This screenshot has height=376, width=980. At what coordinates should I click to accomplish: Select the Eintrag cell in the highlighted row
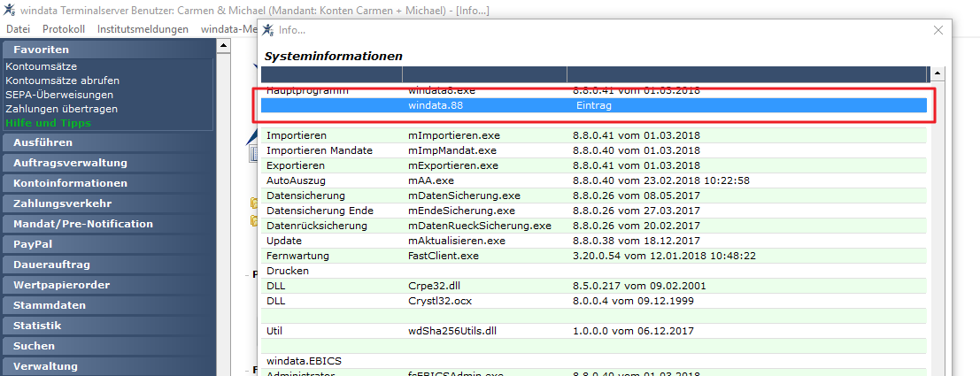click(593, 106)
